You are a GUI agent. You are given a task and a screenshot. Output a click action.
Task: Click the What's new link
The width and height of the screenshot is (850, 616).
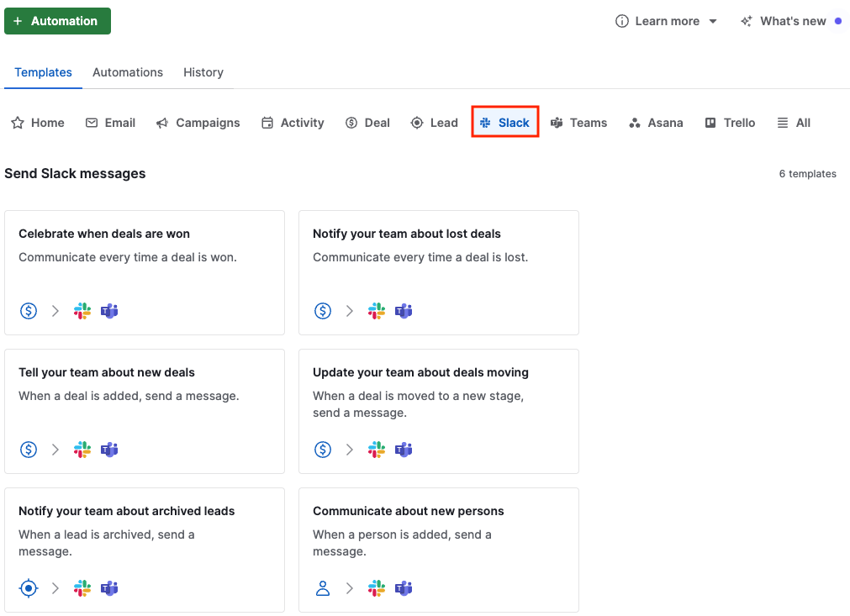[794, 21]
